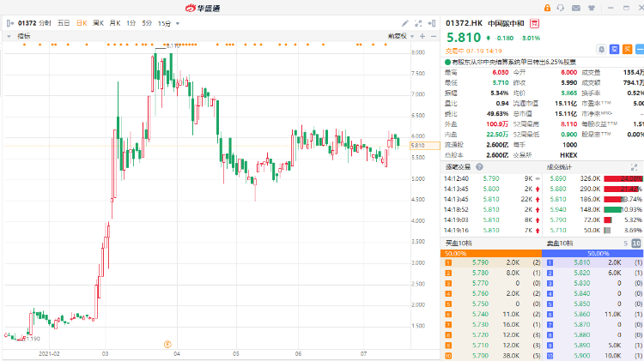Open the 前复权 adjustment dropdown
This screenshot has width=644, height=361.
(401, 36)
